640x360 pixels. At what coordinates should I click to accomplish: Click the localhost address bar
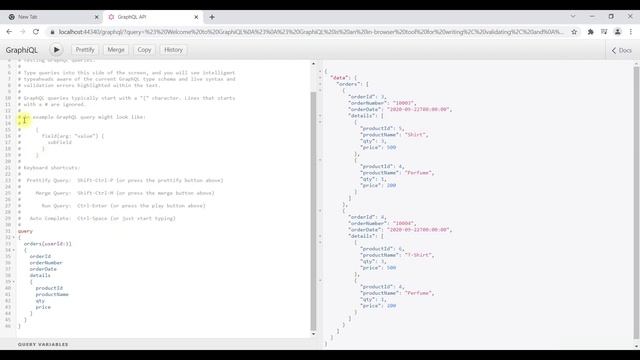(x=310, y=32)
